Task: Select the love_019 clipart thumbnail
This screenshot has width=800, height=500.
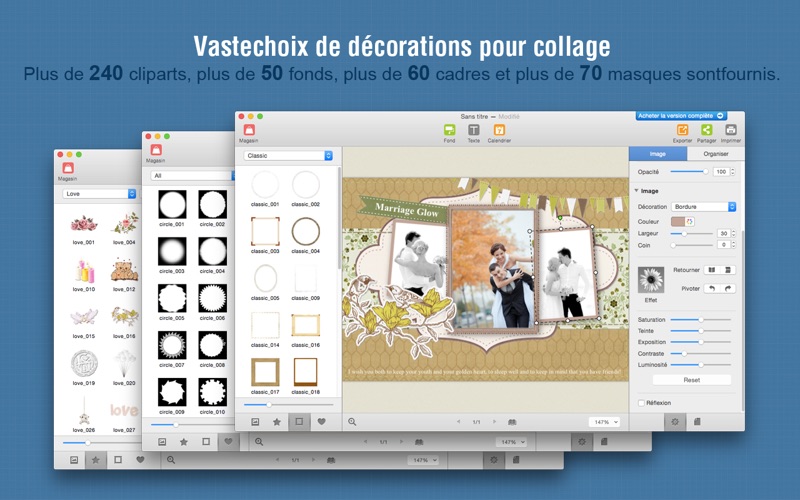Action: pyautogui.click(x=84, y=363)
